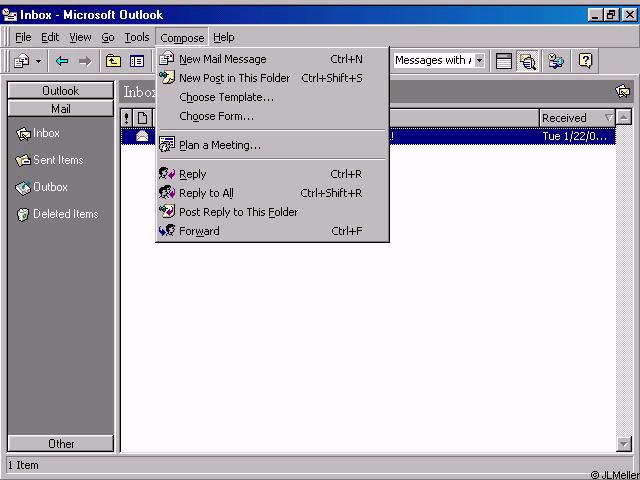This screenshot has height=480, width=640.
Task: Open the dropdown arrow beside the New item toolbar icon
Action: coord(38,62)
